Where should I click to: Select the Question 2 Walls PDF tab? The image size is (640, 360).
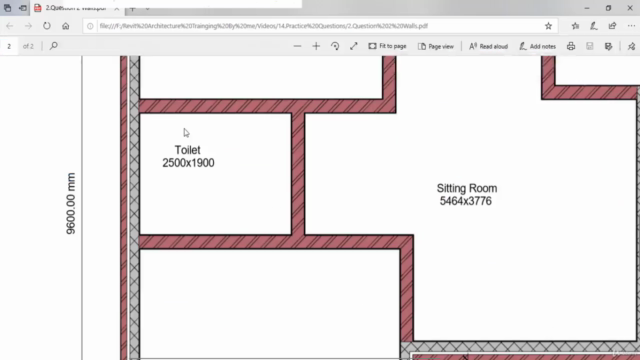coord(76,8)
